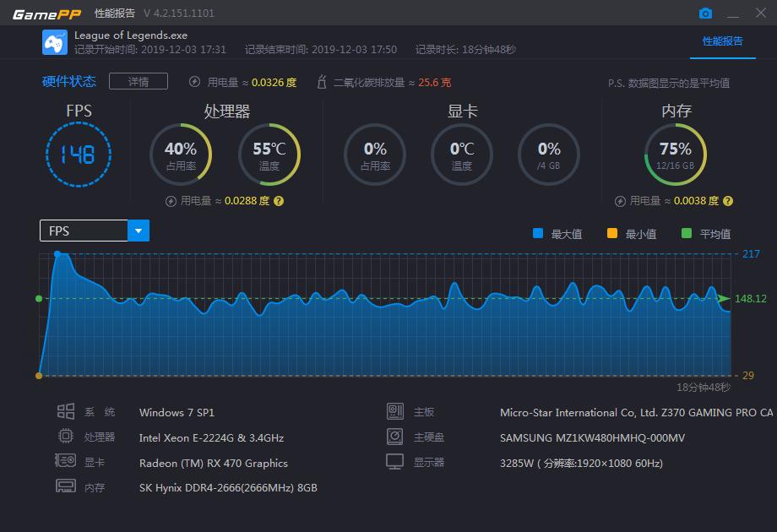
Task: Click the peak marker on the FPS chart
Action: pyautogui.click(x=57, y=254)
